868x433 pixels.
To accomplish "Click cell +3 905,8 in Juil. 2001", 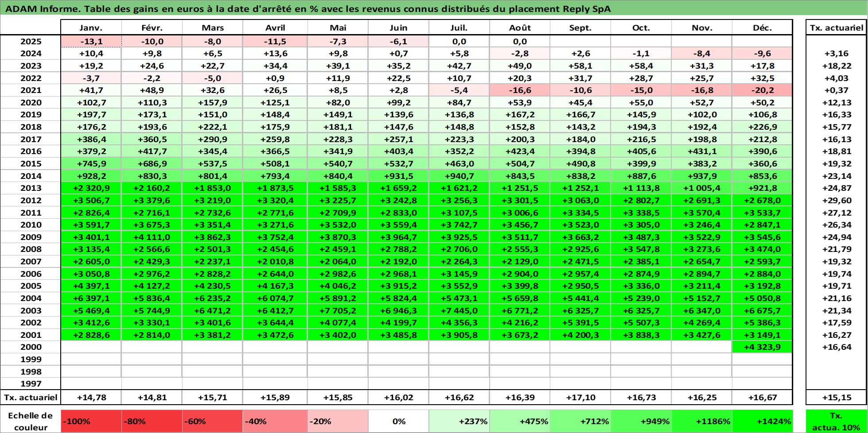I will (x=459, y=335).
